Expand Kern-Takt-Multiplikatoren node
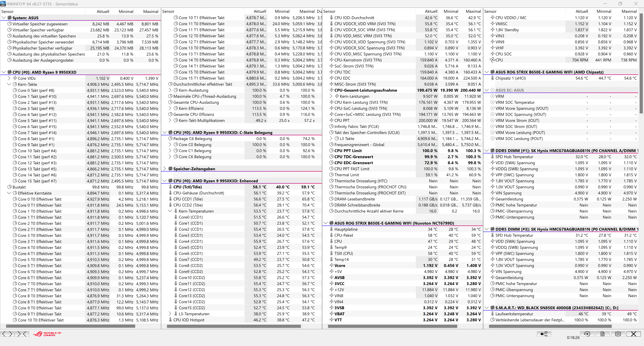 [x=170, y=120]
